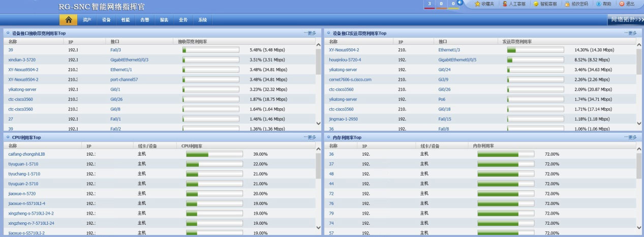This screenshot has height=237, width=644.
Task: Open the 性能 menu
Action: (x=126, y=20)
